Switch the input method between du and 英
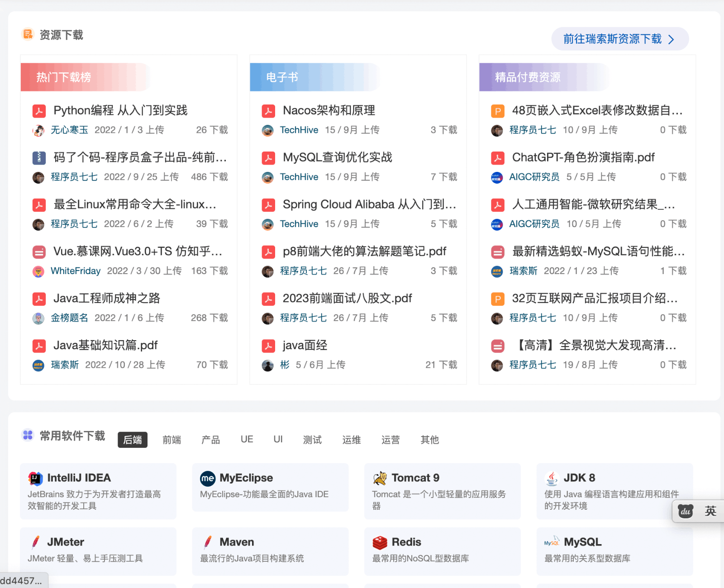This screenshot has width=724, height=588. (x=698, y=511)
